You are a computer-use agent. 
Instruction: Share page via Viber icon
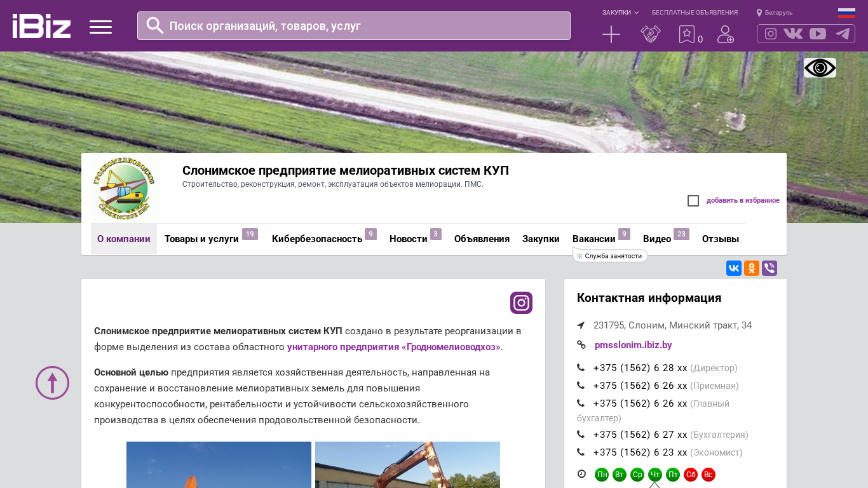(770, 268)
